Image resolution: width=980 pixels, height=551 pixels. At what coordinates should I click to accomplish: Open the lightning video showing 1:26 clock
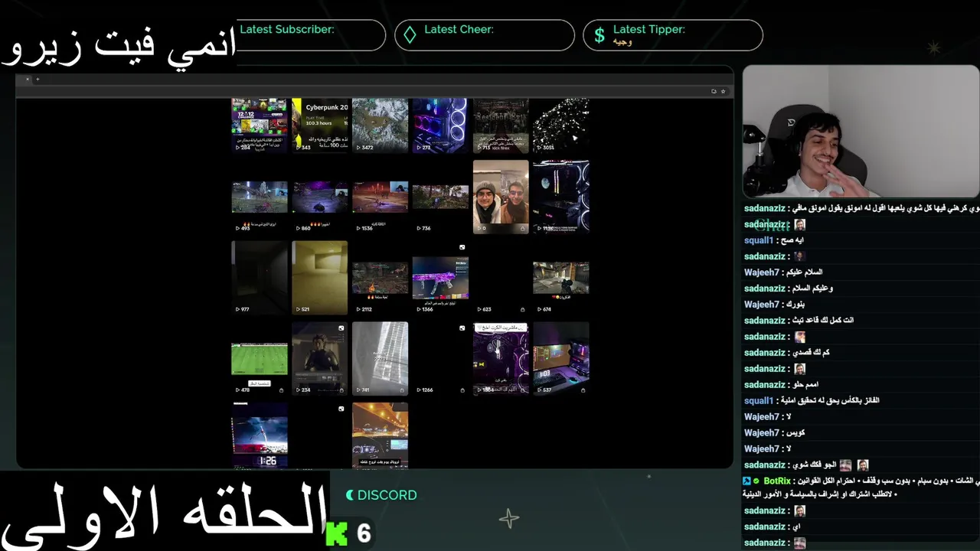tap(260, 435)
